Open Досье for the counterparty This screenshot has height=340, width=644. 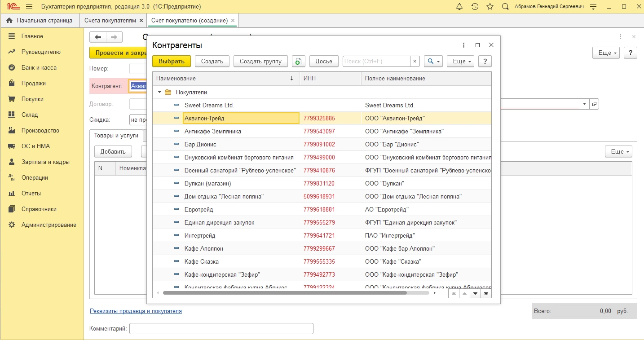pyautogui.click(x=324, y=61)
